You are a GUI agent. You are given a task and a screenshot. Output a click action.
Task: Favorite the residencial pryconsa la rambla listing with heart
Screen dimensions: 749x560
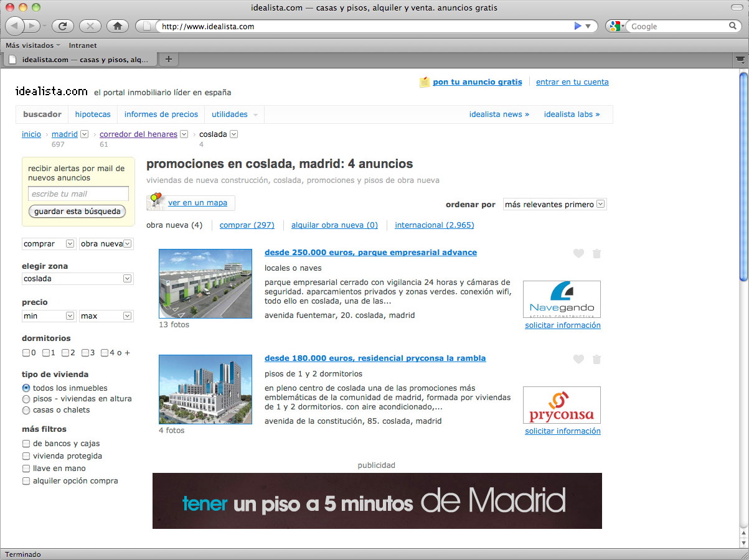click(578, 359)
